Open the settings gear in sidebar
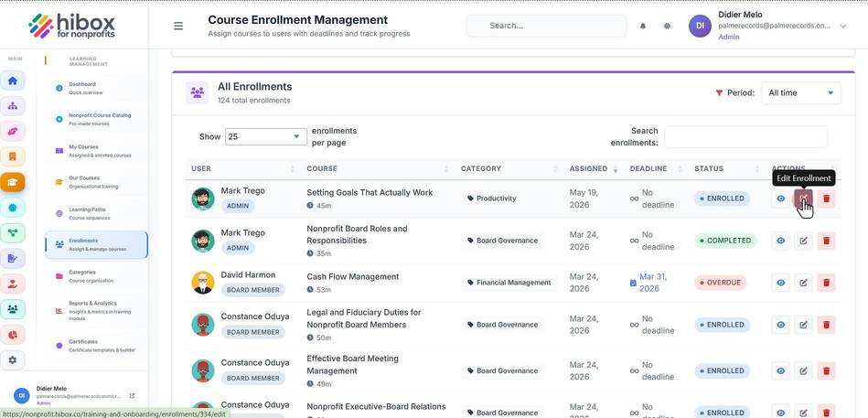 pyautogui.click(x=13, y=359)
